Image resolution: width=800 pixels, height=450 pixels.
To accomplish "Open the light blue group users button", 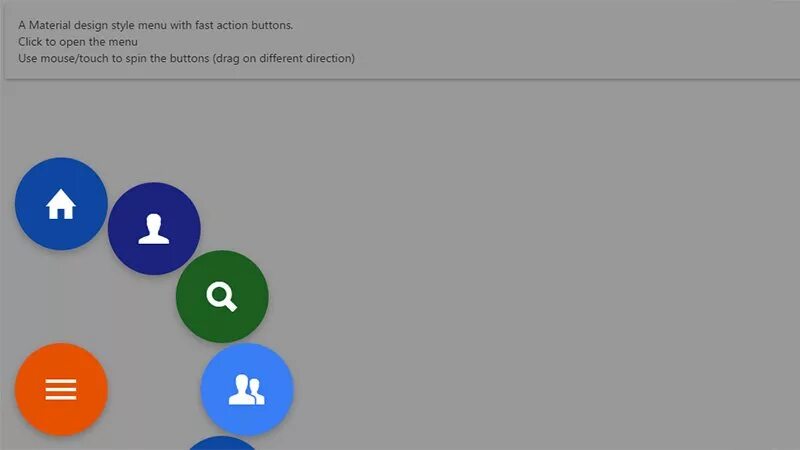I will click(247, 389).
